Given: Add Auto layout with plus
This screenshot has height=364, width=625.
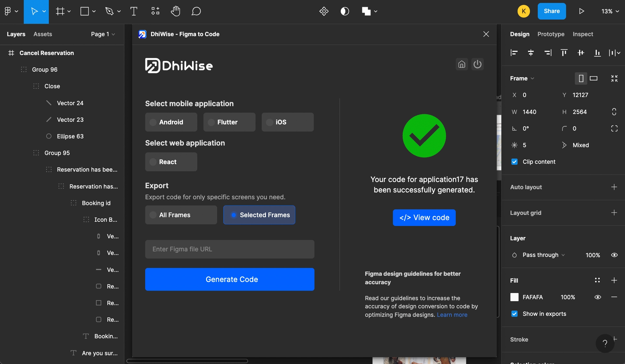Looking at the screenshot, I should (614, 187).
